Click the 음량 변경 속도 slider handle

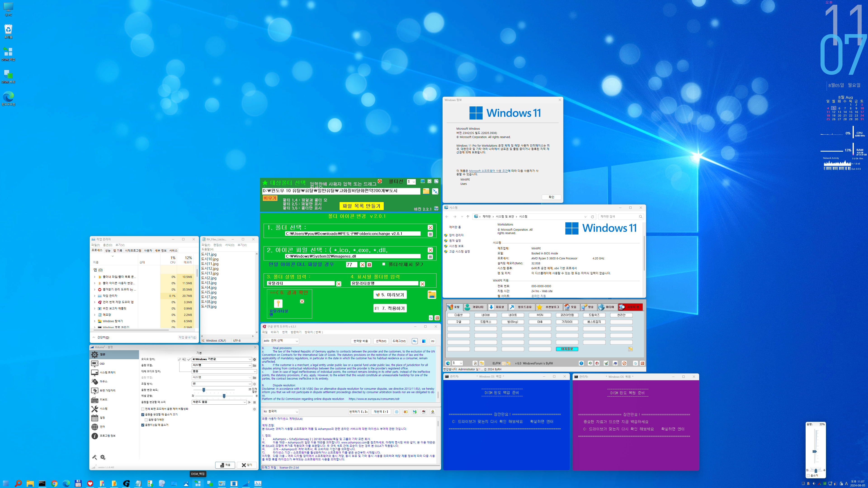coord(203,390)
